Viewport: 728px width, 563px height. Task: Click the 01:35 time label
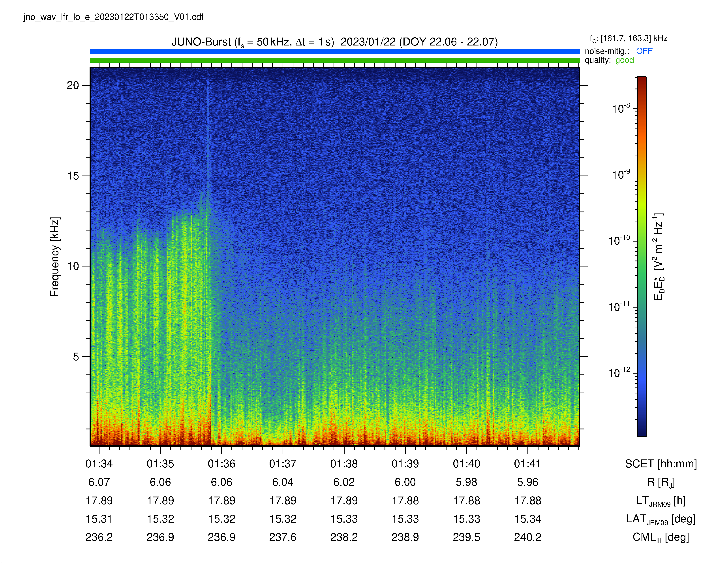(160, 464)
